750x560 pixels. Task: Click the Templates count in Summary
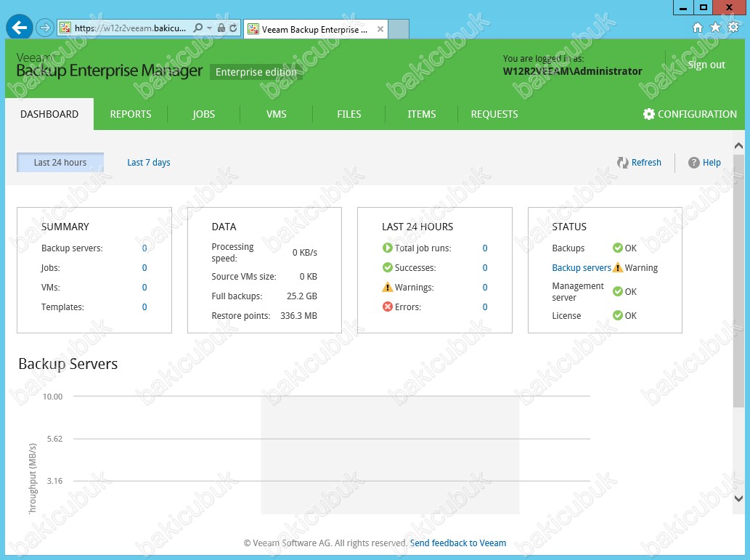(144, 307)
